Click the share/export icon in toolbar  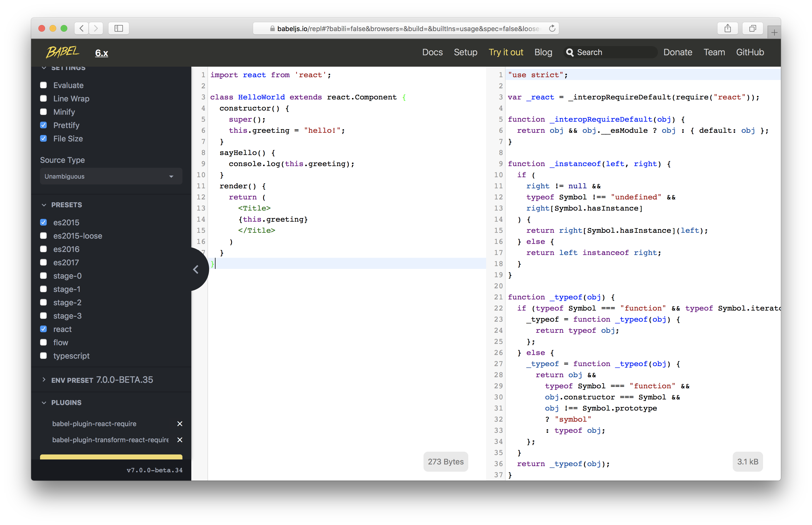(x=727, y=28)
